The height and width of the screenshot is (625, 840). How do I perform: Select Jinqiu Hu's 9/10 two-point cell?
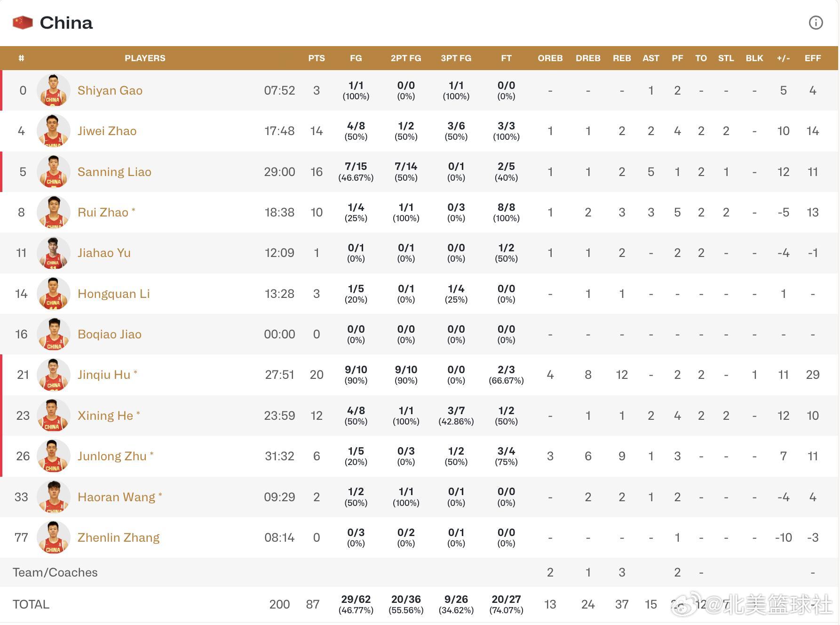(406, 375)
